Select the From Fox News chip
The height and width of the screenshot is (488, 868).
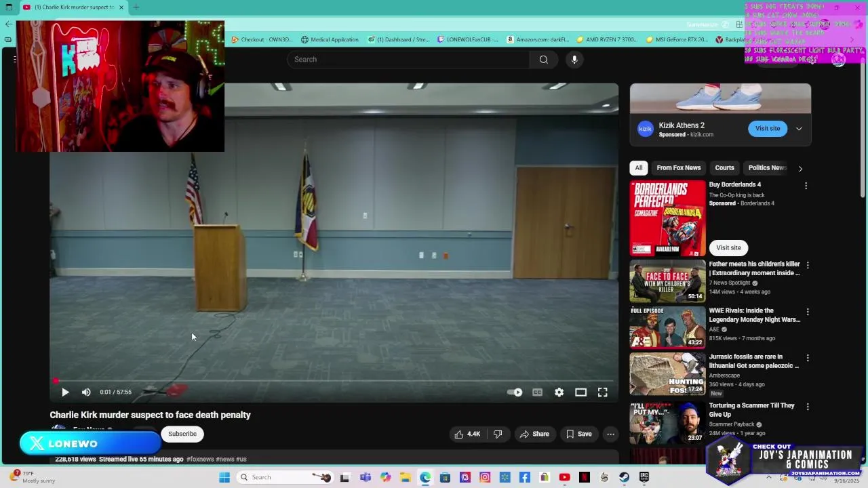click(x=679, y=168)
